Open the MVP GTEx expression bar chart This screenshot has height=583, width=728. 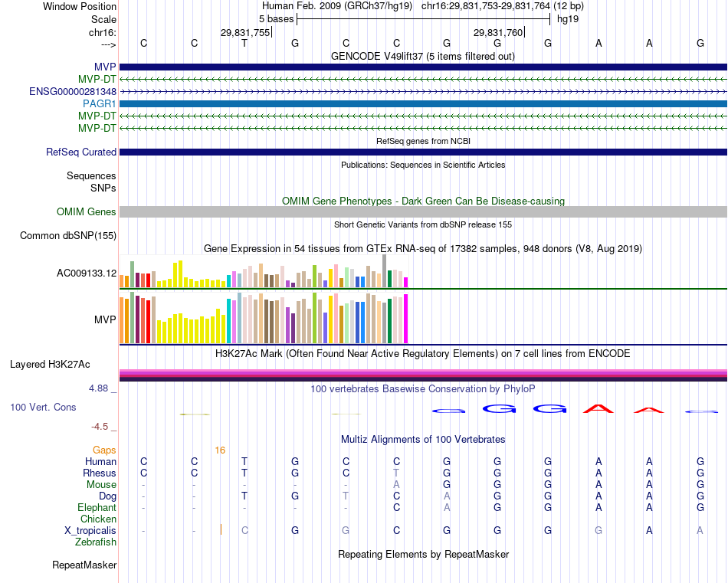264,318
